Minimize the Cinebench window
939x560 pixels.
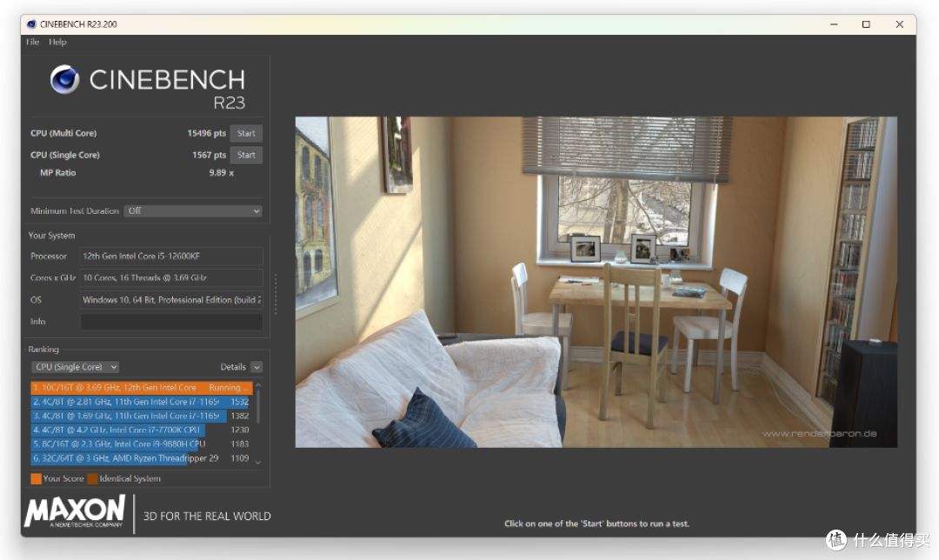[x=834, y=24]
